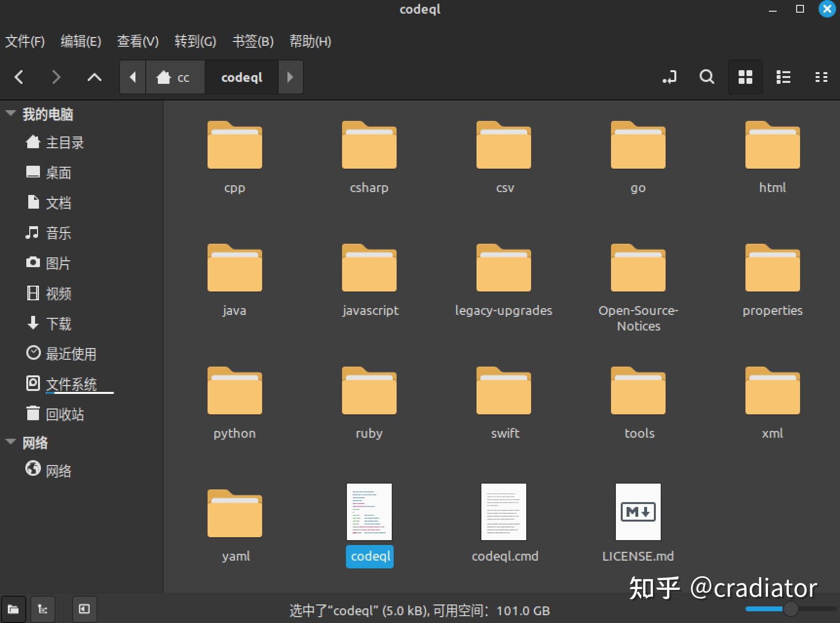Open the 下载 (Downloads) sidebar icon
840x623 pixels.
[58, 324]
